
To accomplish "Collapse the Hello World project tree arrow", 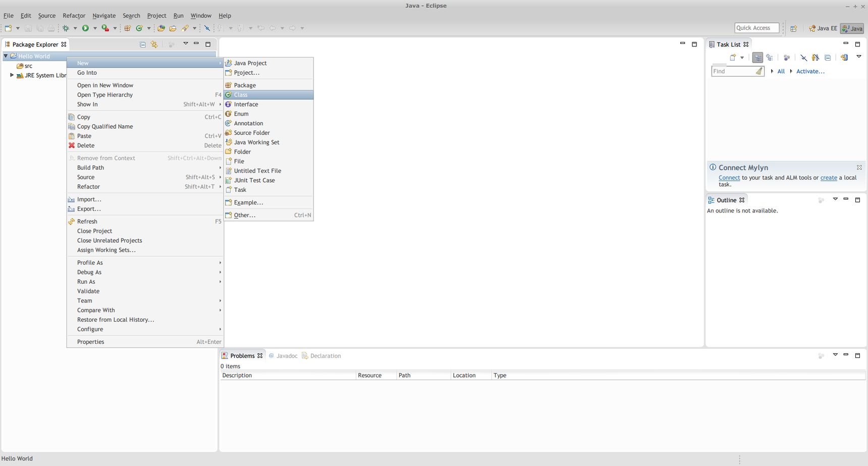I will (6, 56).
